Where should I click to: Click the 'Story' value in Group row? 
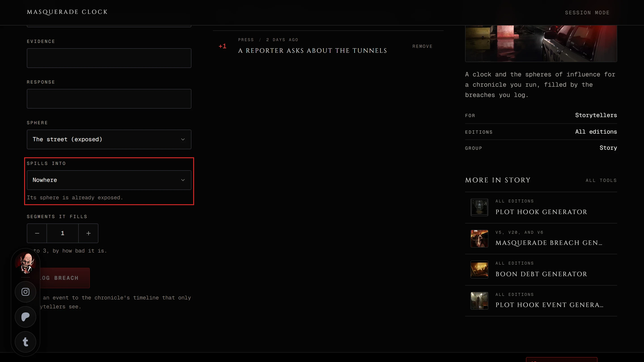608,148
